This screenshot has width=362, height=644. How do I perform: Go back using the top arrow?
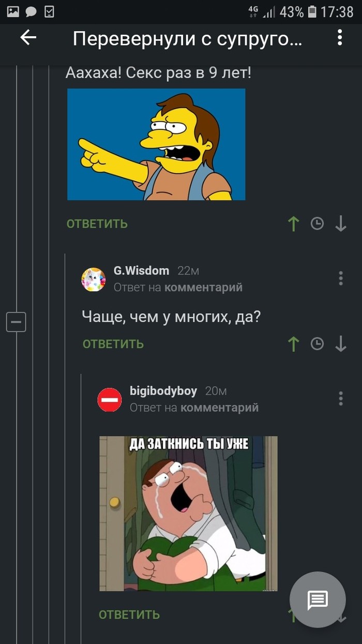(28, 37)
